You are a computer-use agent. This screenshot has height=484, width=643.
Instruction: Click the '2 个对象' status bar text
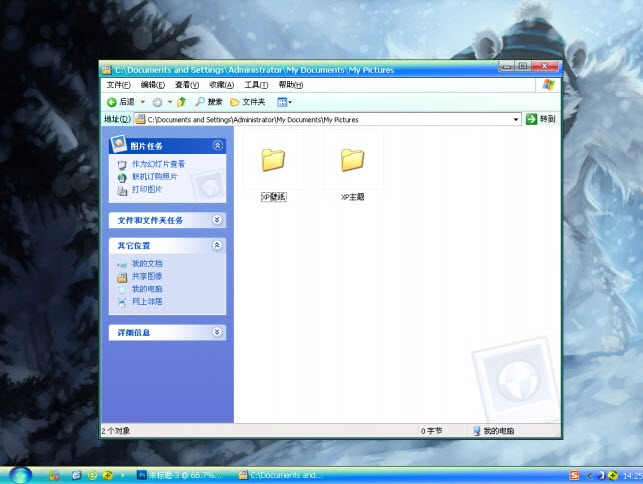[x=116, y=431]
